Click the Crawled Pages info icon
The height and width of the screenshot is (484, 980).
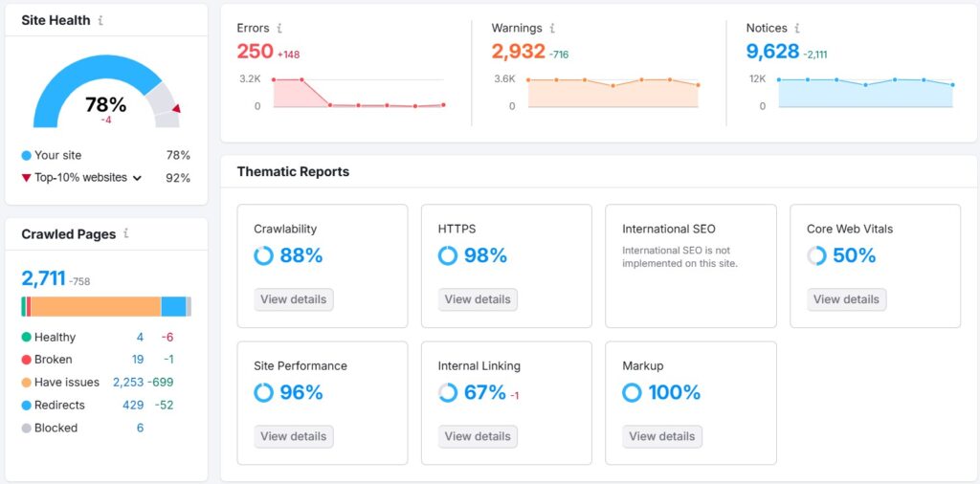125,233
